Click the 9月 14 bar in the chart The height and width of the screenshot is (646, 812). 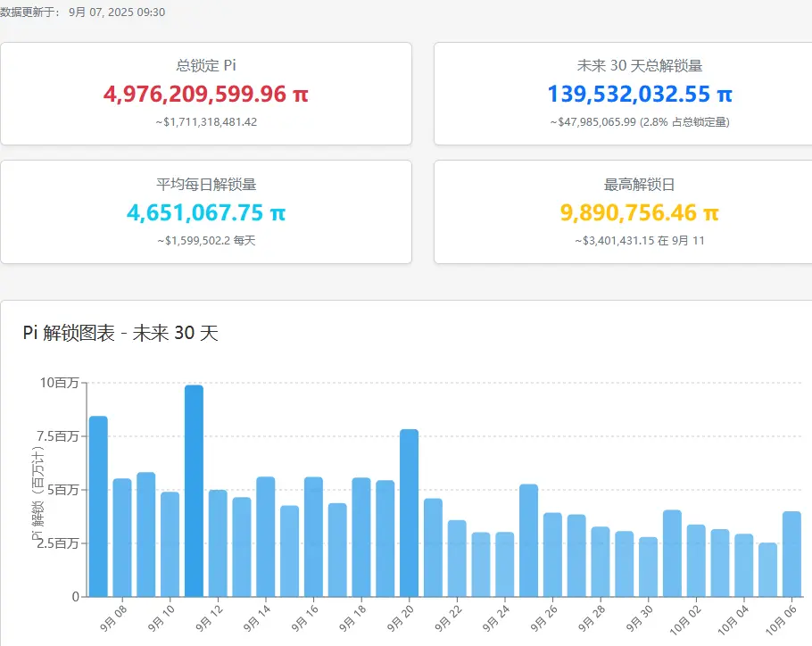(x=266, y=537)
